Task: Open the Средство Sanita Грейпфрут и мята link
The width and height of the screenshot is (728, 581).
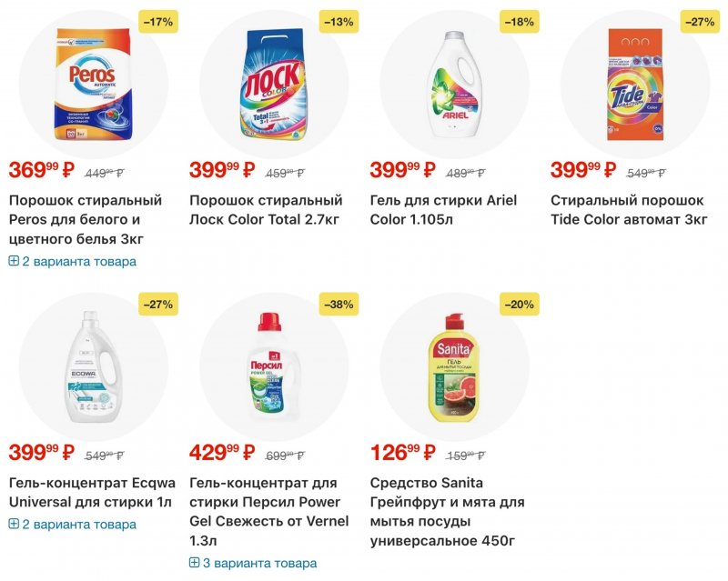Action: click(x=448, y=512)
